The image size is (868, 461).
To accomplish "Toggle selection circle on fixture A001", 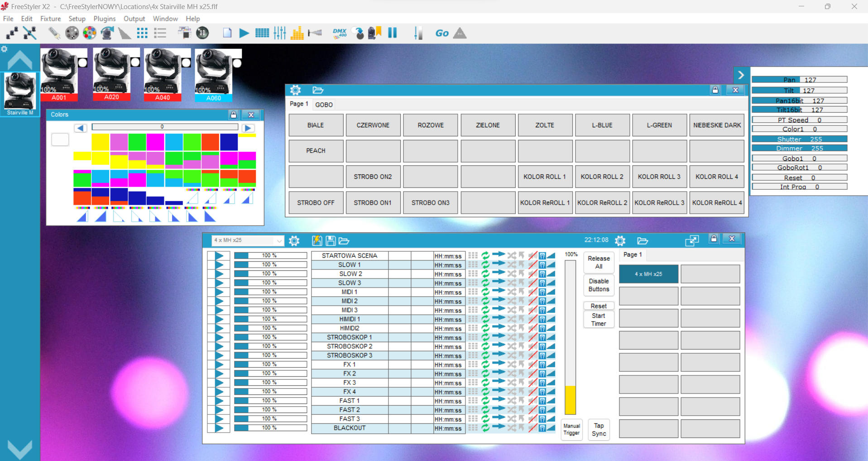I will pos(82,63).
